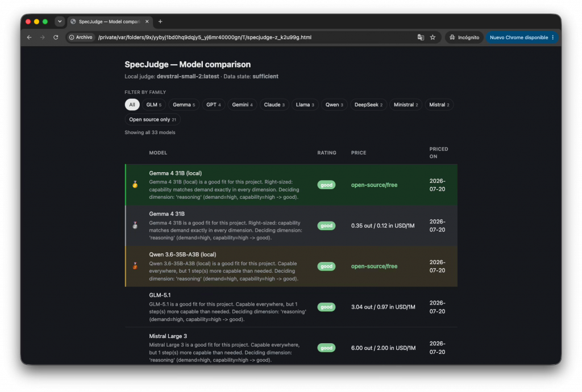Bookmark this page with the star icon
Screen dimensions: 582x392
click(433, 37)
